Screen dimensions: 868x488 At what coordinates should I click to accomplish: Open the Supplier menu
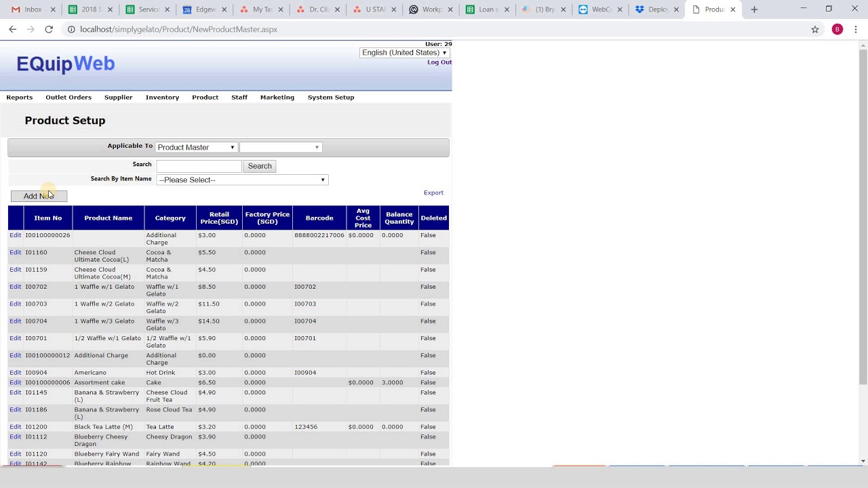point(119,98)
